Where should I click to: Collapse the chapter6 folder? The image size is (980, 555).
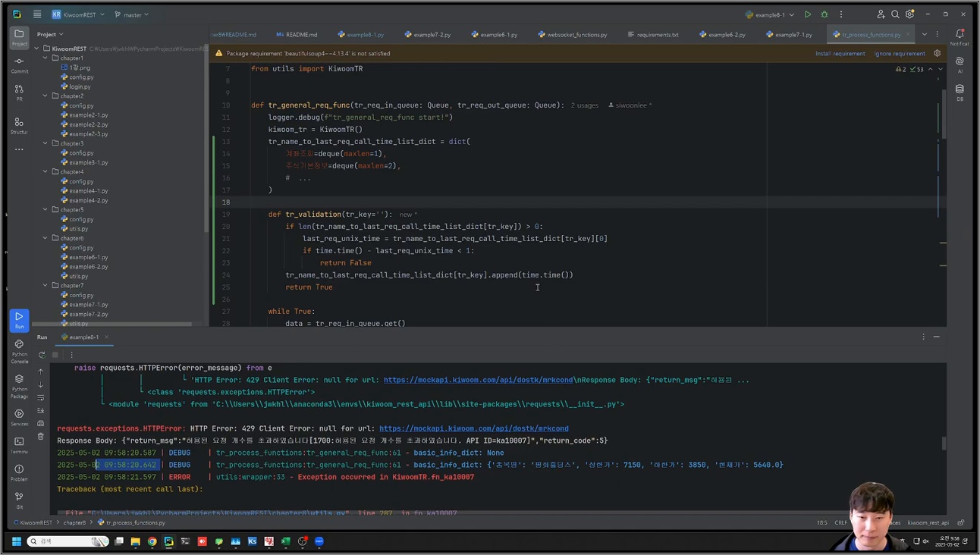pyautogui.click(x=46, y=238)
